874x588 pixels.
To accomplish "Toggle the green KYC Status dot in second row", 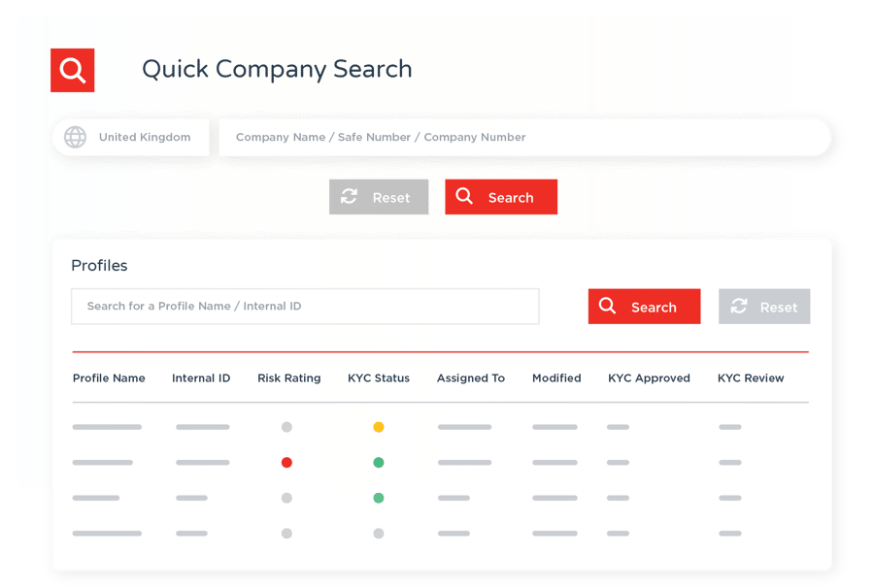I will [379, 462].
